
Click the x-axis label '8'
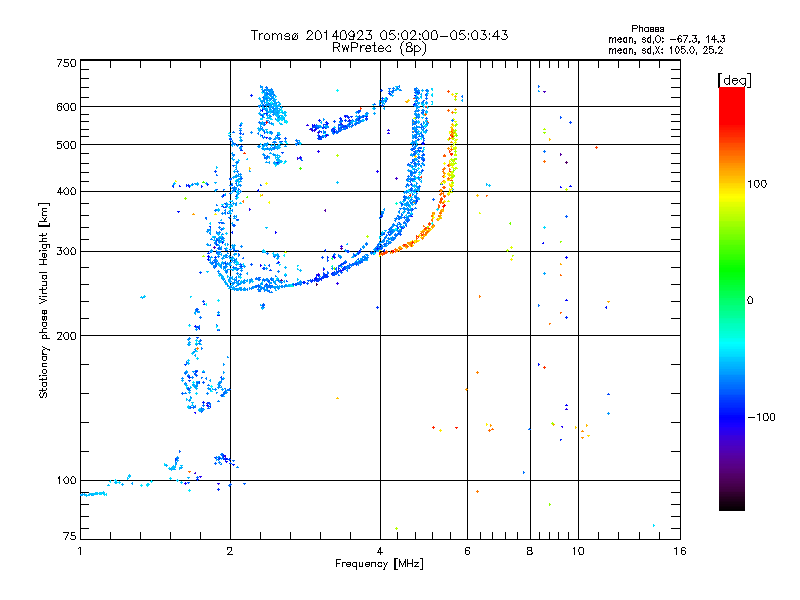click(x=530, y=551)
